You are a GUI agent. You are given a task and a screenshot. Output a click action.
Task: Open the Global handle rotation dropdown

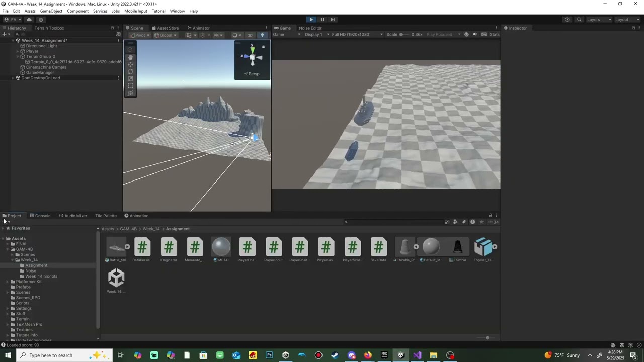pyautogui.click(x=166, y=35)
